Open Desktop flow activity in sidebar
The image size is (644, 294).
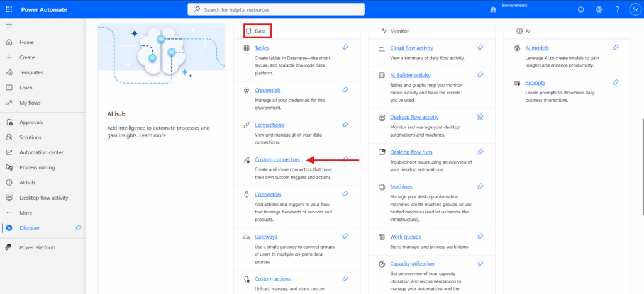coord(43,198)
